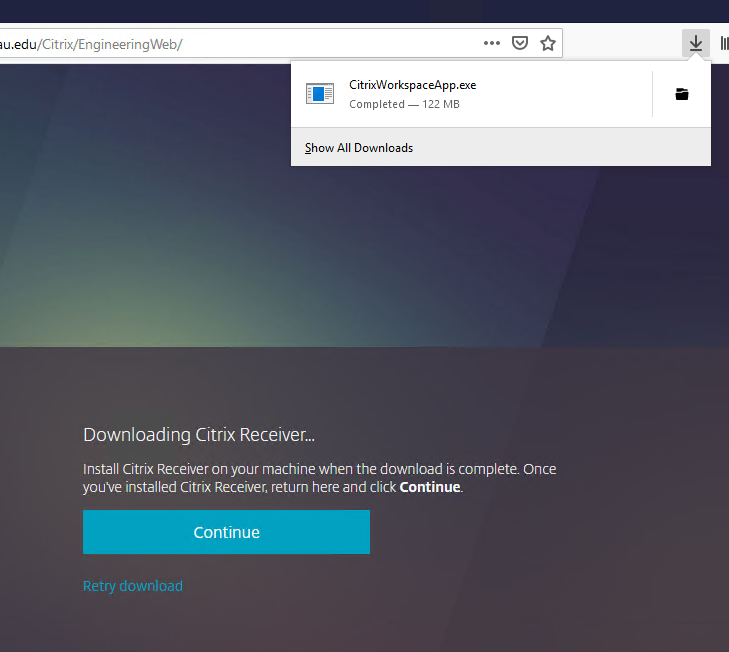Bookmark this page with the star

pos(548,43)
